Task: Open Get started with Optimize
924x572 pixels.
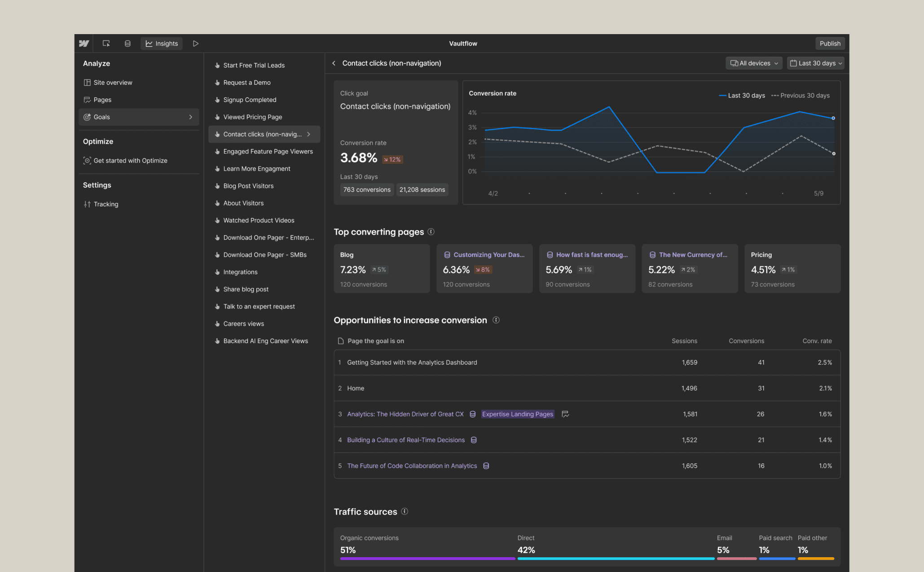Action: point(139,161)
